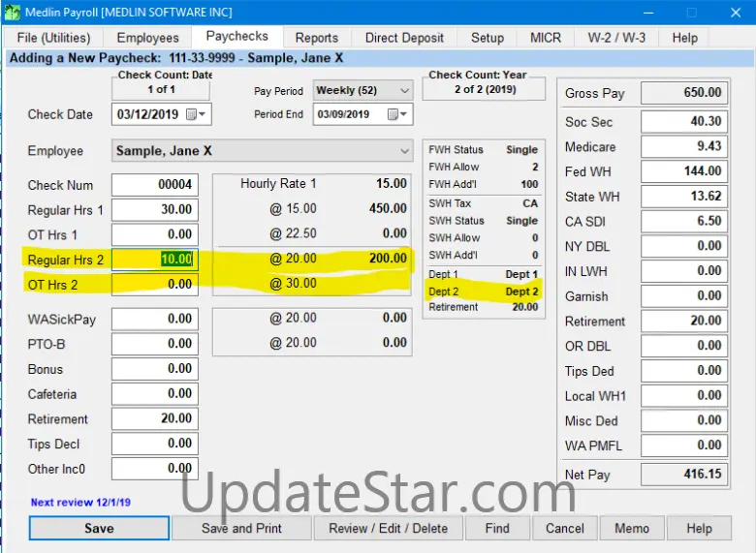Switch to the Employees tab
Screen dimensions: 756x553
[147, 38]
